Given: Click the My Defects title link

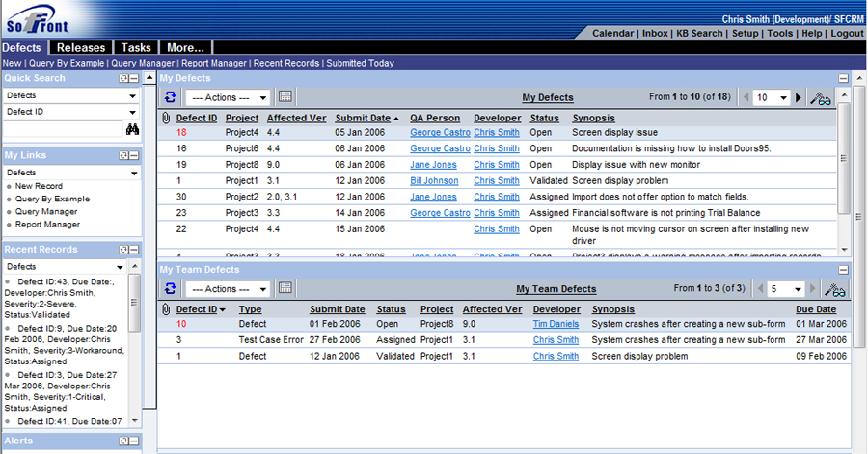Looking at the screenshot, I should [548, 98].
